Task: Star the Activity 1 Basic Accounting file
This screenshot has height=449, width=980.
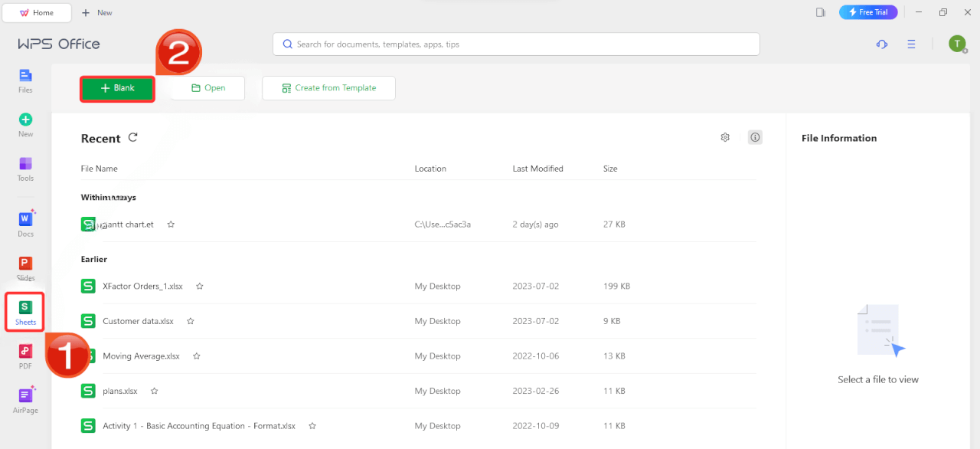Action: (x=312, y=426)
